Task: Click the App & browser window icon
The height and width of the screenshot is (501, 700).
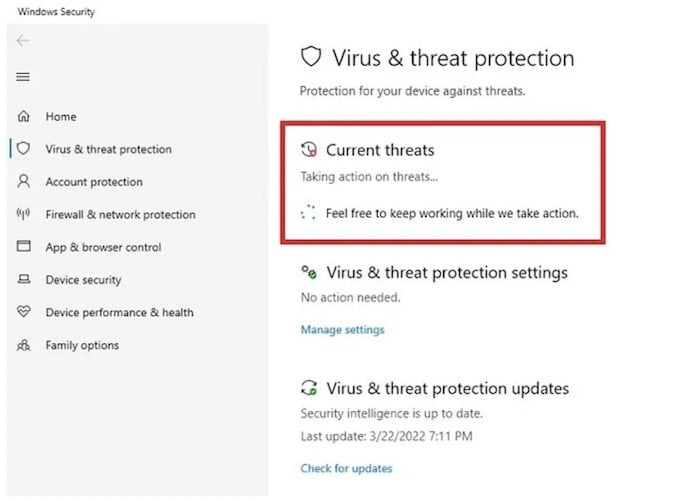Action: click(23, 246)
